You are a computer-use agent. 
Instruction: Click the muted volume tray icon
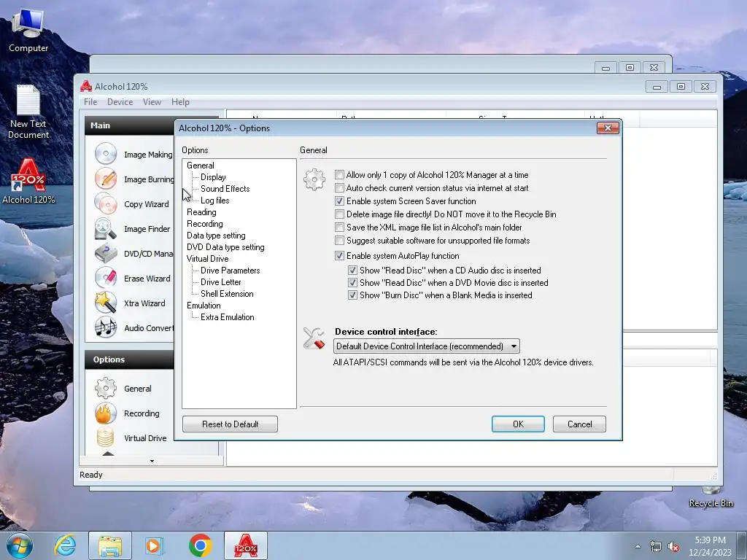[673, 547]
